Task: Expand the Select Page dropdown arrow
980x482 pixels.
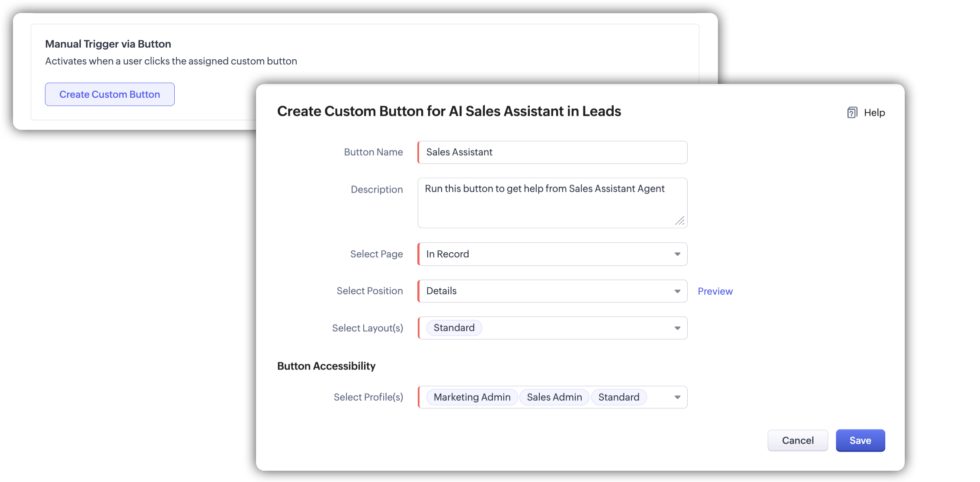Action: 677,254
